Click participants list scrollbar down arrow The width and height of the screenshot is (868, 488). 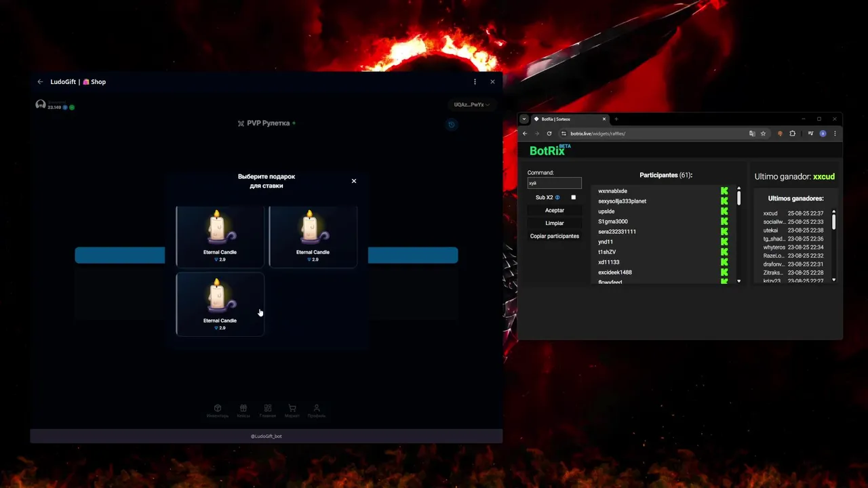[738, 281]
